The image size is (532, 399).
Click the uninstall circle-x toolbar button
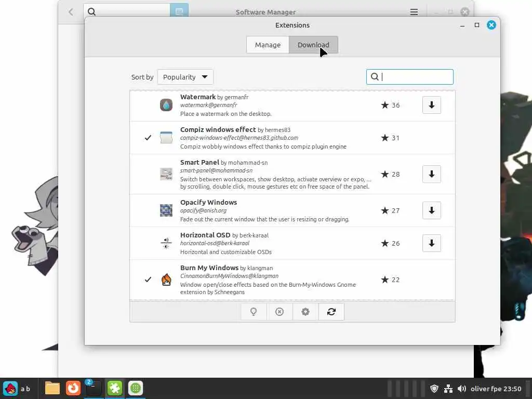click(279, 312)
